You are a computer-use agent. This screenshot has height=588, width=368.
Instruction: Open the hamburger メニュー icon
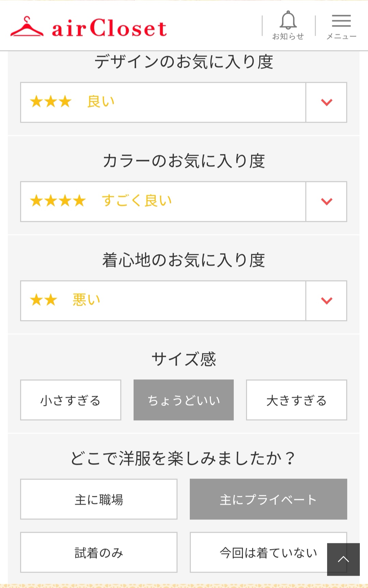coord(341,21)
